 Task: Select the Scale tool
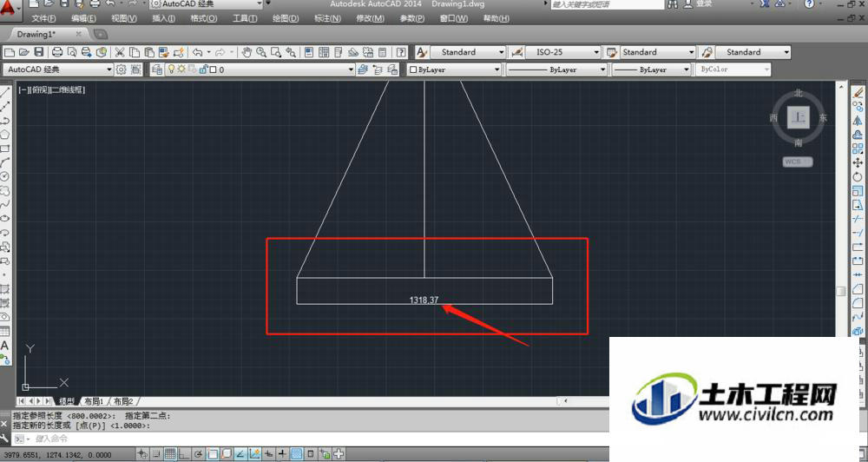click(x=858, y=191)
